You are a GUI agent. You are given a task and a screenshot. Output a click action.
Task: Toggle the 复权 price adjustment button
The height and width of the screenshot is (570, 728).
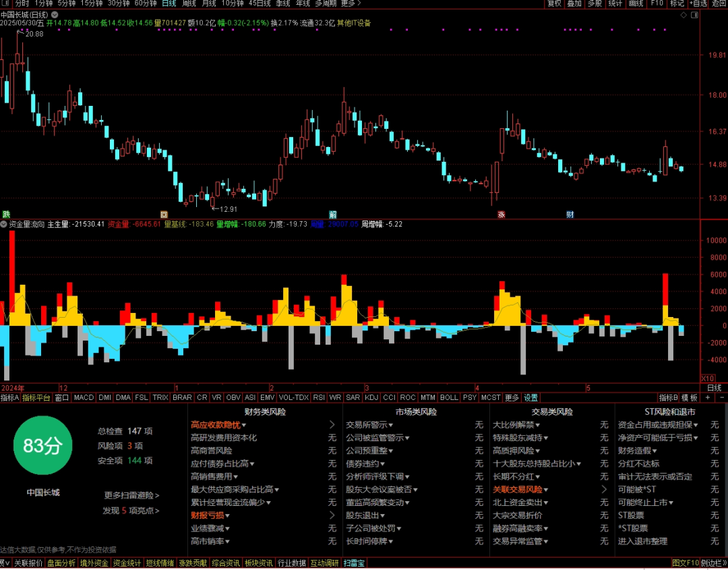pyautogui.click(x=554, y=4)
